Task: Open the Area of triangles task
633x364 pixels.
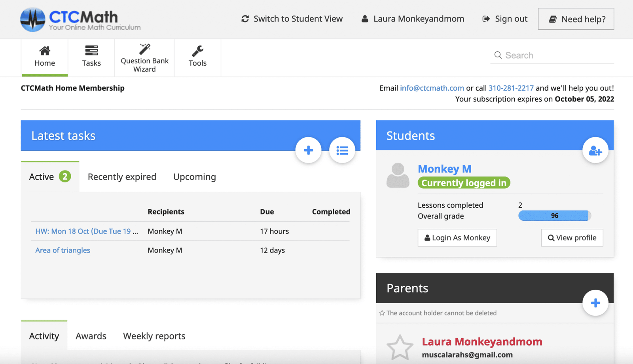Action: pos(63,250)
